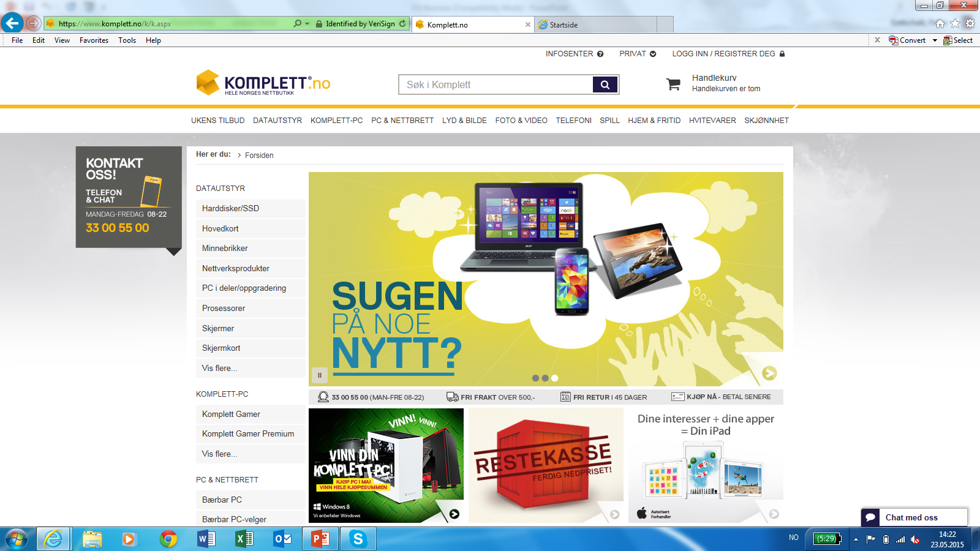Pause the banner slideshow
Viewport: 980px width, 551px height.
[x=320, y=375]
